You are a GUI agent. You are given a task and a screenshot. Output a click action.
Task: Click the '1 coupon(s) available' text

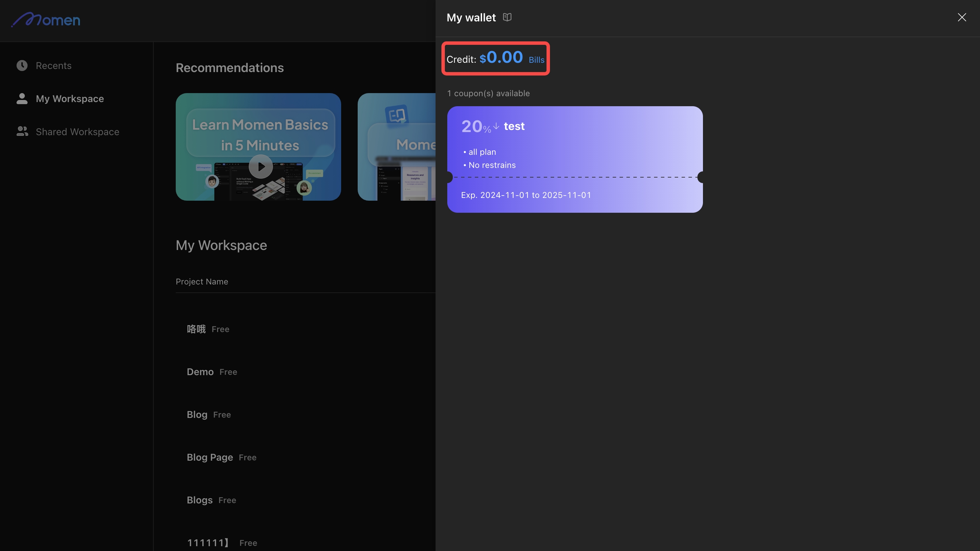489,93
